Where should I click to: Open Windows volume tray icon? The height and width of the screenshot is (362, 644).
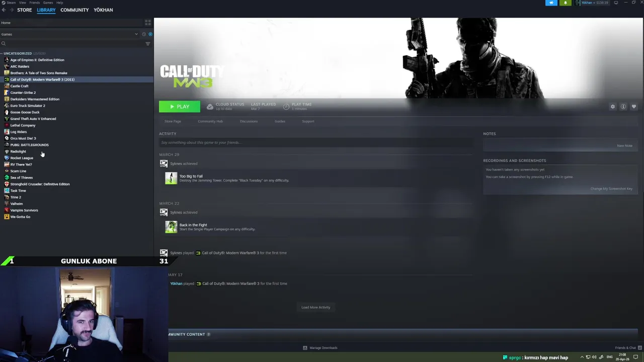click(594, 357)
